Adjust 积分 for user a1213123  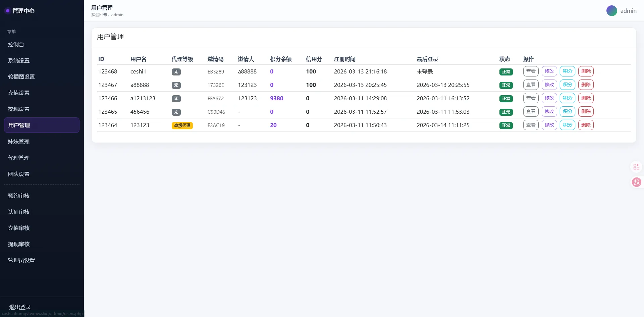point(567,98)
